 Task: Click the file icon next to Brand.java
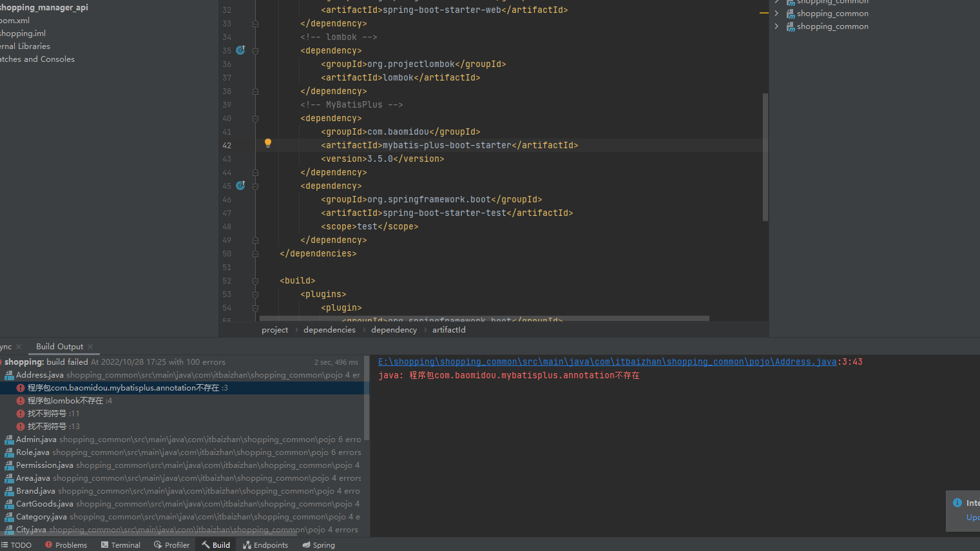[x=9, y=491]
